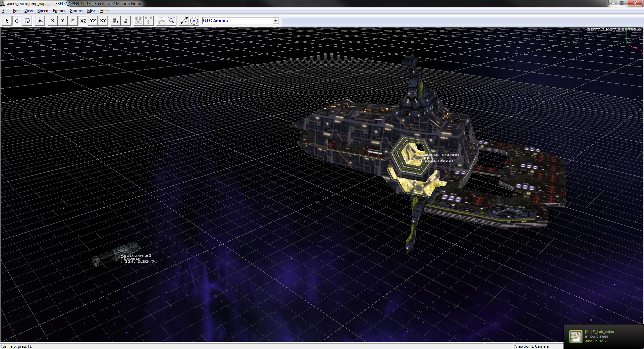Open the Editors menu
The width and height of the screenshot is (644, 349).
(x=59, y=11)
